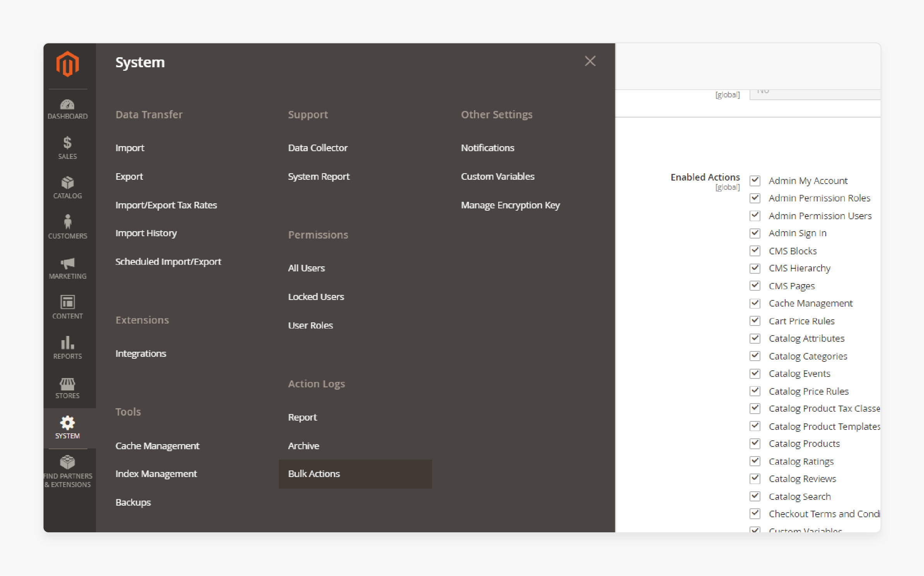Open Integrations under Extensions
This screenshot has height=576, width=924.
[x=141, y=354]
